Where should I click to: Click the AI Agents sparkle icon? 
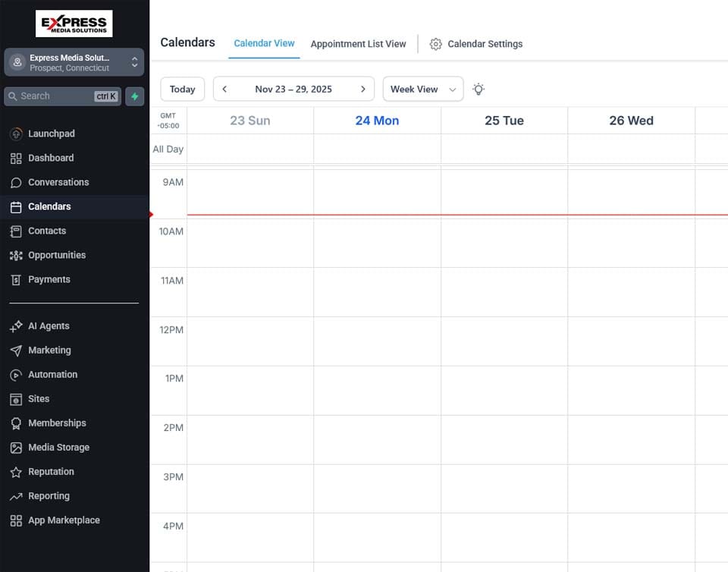pyautogui.click(x=16, y=326)
